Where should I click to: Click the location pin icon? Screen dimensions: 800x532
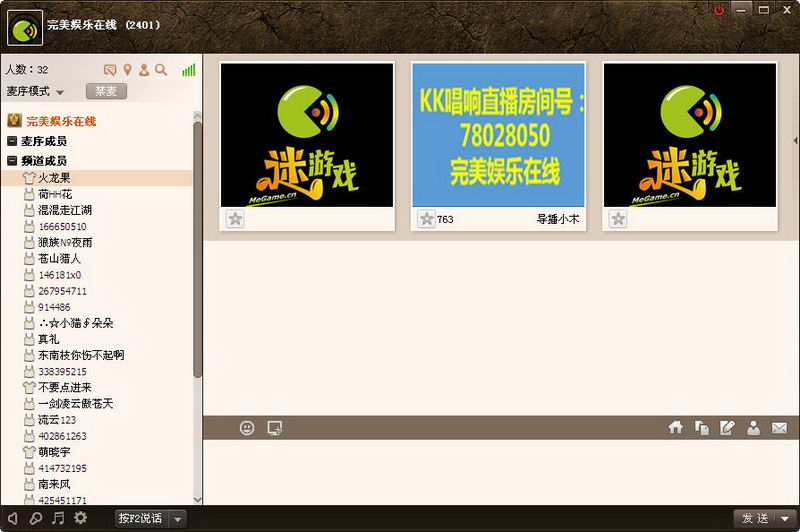pos(128,70)
